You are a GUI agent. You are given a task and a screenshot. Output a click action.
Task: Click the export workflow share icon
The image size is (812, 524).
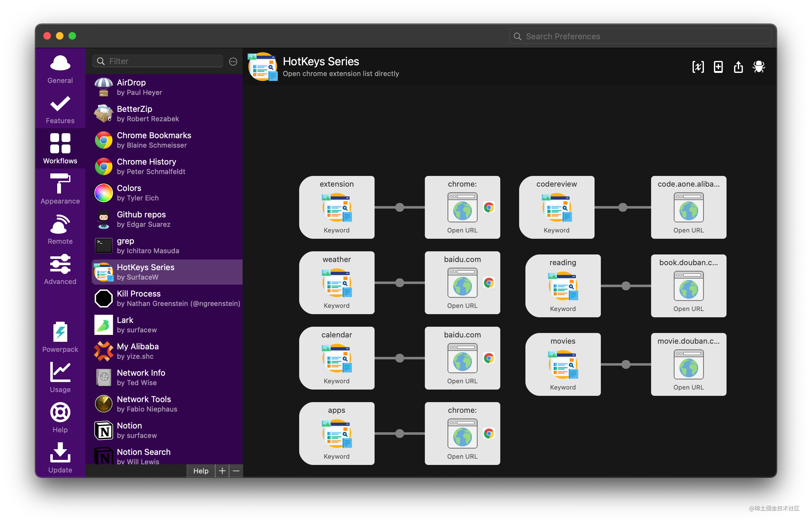pyautogui.click(x=738, y=67)
